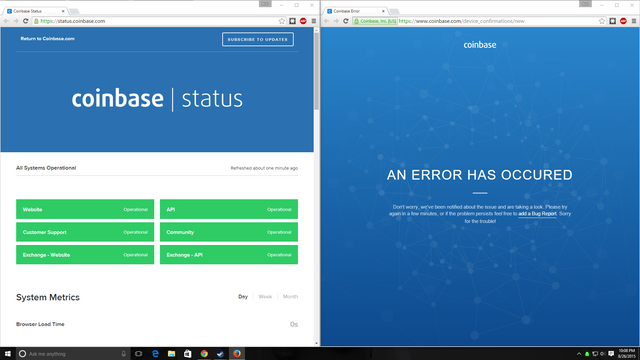This screenshot has width=640, height=360.
Task: Go forward in the right browser window
Action: [336, 21]
